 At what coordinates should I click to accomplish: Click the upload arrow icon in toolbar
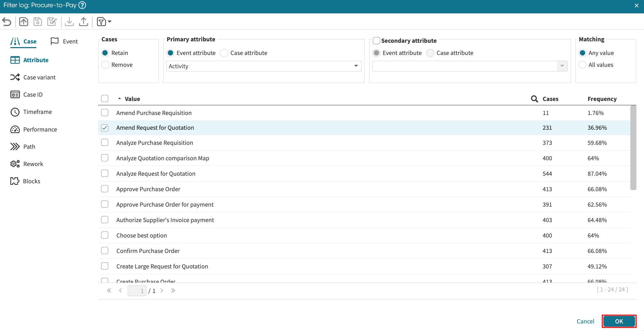pyautogui.click(x=83, y=22)
